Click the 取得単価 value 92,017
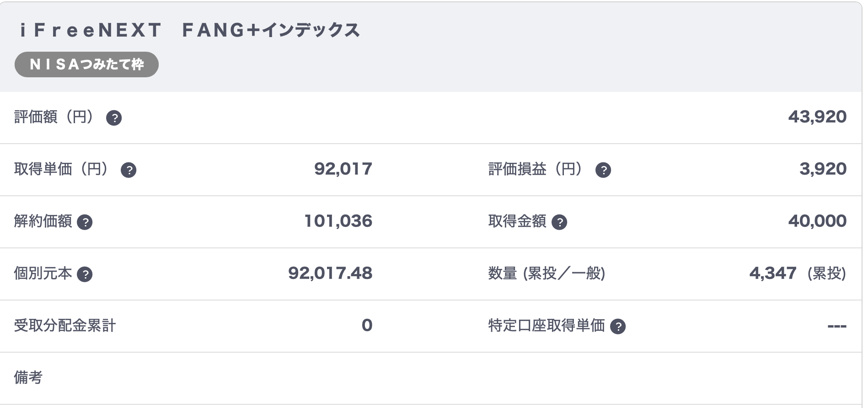Viewport: 868px width, 408px height. (x=343, y=169)
